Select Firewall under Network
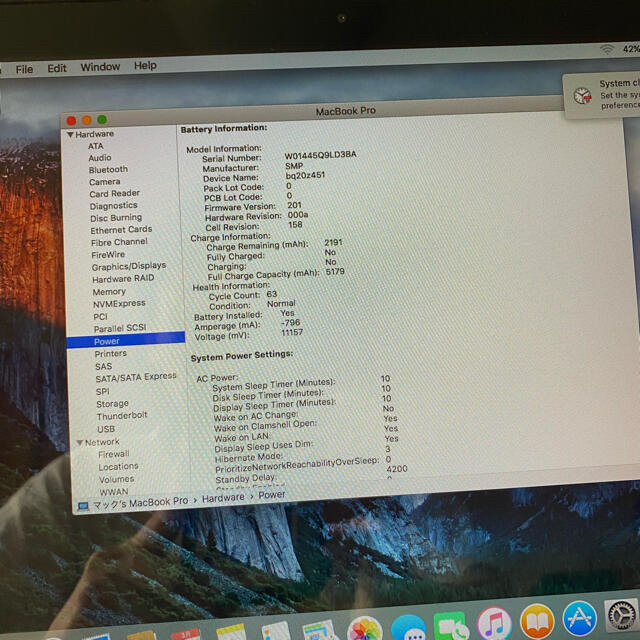Screen dimensions: 640x640 (x=114, y=454)
